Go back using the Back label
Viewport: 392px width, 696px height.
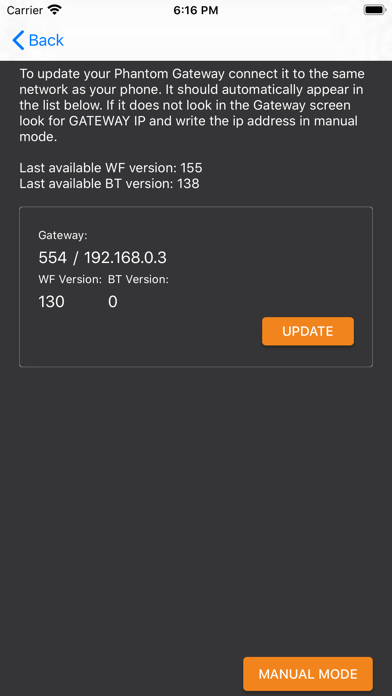point(46,40)
